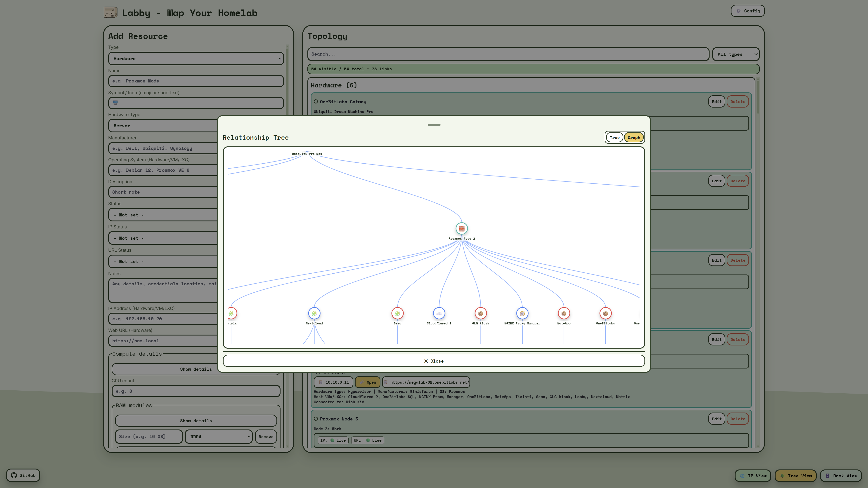The image size is (868, 488).
Task: Focus the topology Search field
Action: (508, 54)
